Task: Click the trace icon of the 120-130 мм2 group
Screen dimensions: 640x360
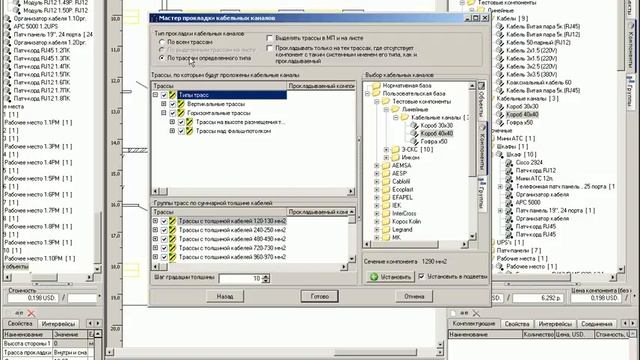Action: click(172, 221)
